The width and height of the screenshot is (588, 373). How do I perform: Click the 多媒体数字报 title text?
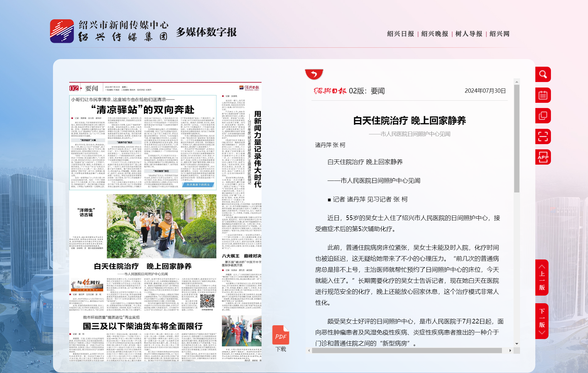[x=206, y=32]
